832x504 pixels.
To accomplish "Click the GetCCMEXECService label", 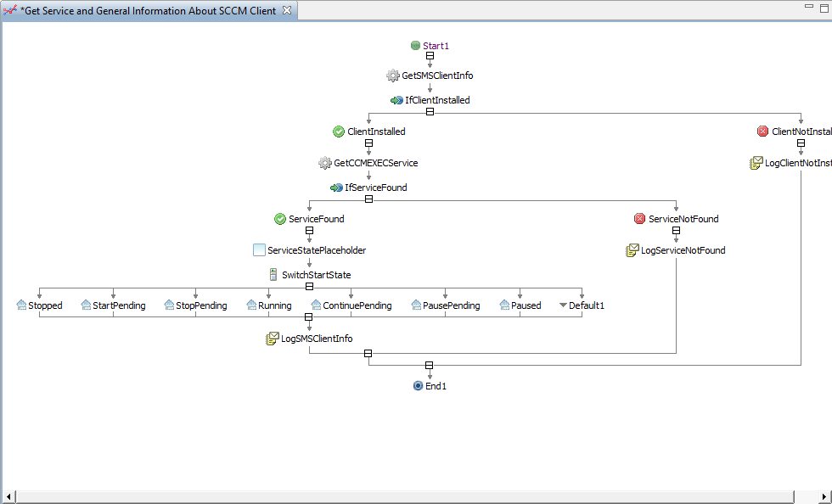I will (x=375, y=163).
